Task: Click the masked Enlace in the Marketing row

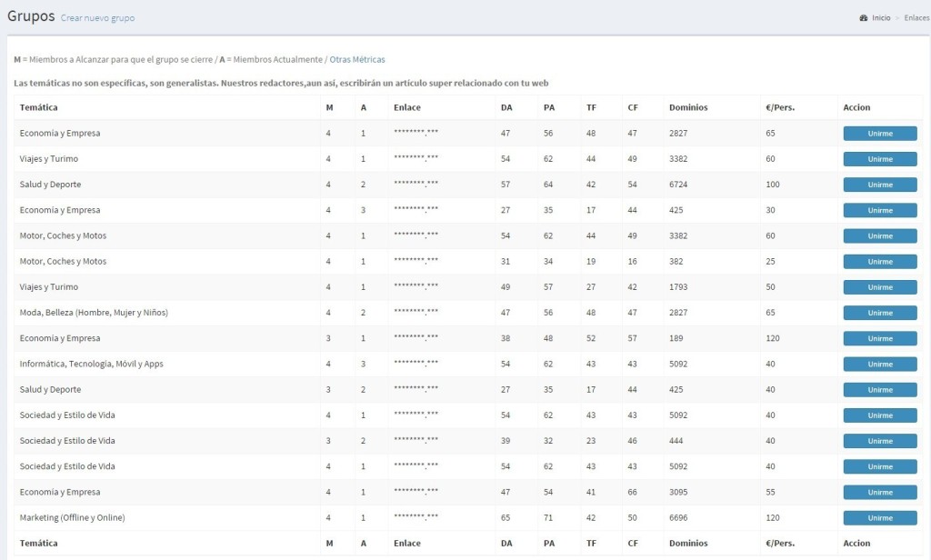Action: pyautogui.click(x=415, y=516)
